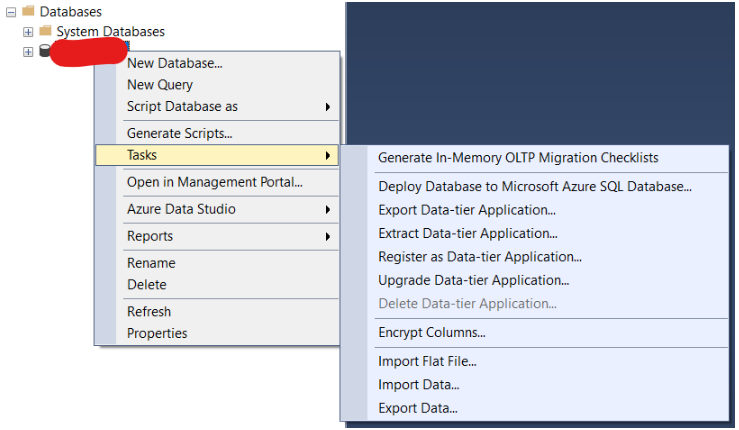Expand the Azure Data Studio submenu
Viewport: 739px width, 430px height.
tap(181, 209)
